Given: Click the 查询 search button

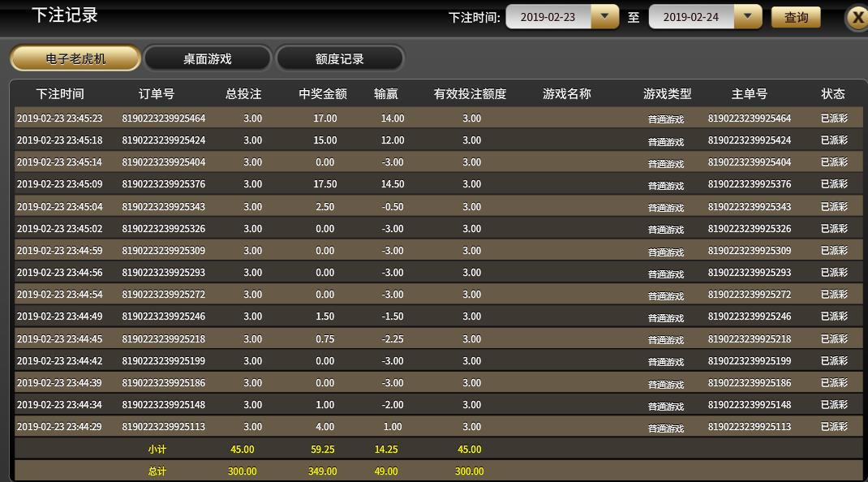Looking at the screenshot, I should coord(796,17).
